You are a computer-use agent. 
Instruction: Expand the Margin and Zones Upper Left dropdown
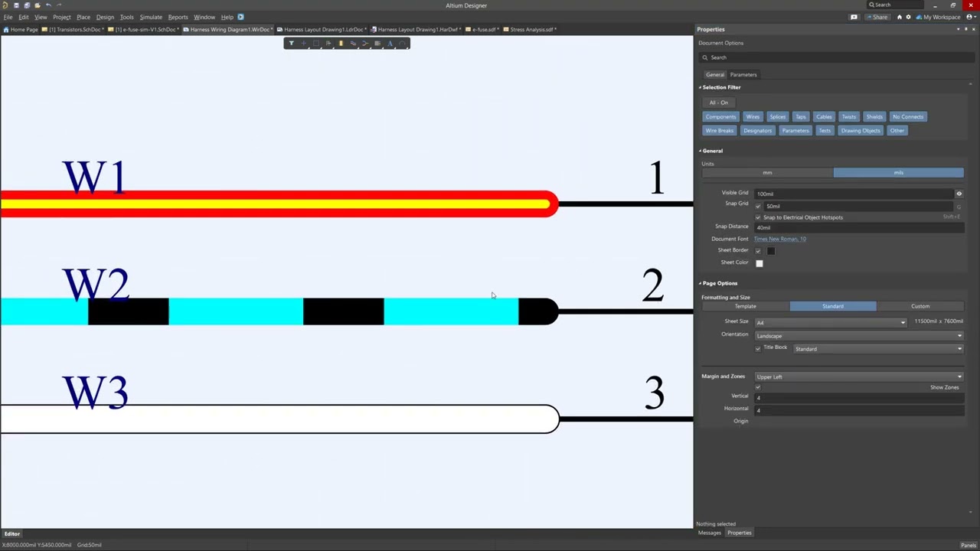[x=858, y=377]
